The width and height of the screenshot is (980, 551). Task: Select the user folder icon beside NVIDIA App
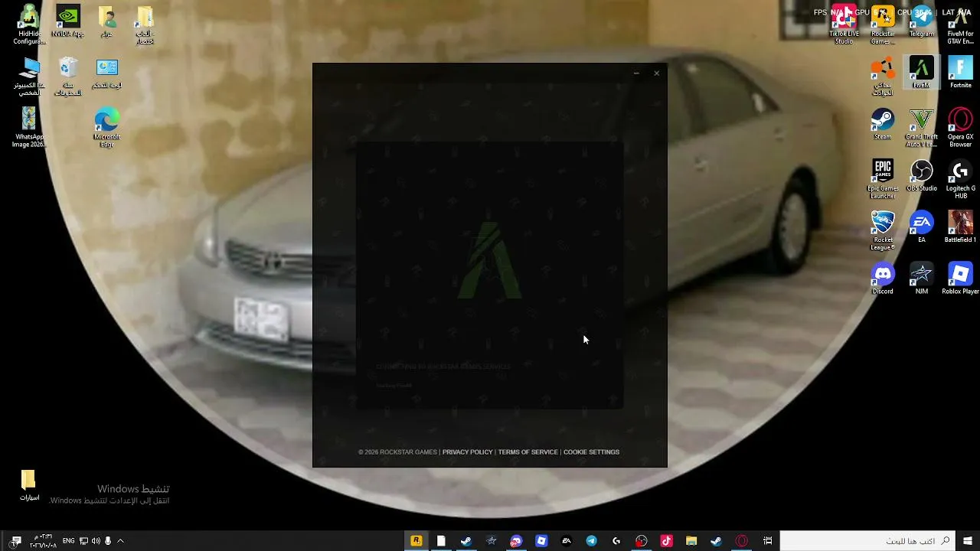tap(107, 22)
